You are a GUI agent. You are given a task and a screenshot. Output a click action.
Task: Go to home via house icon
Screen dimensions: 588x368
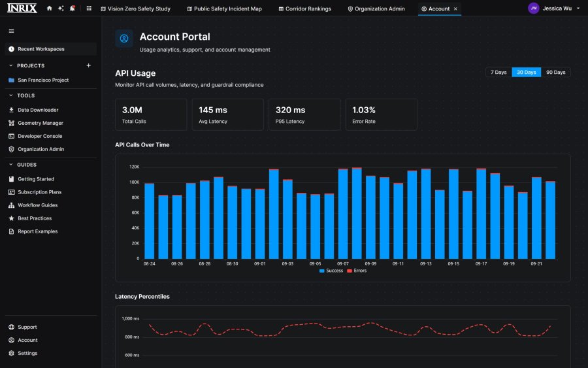point(49,8)
